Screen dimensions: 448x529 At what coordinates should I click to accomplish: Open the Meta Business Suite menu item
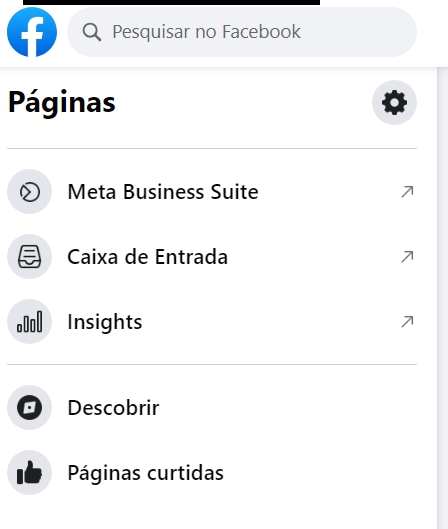click(212, 192)
